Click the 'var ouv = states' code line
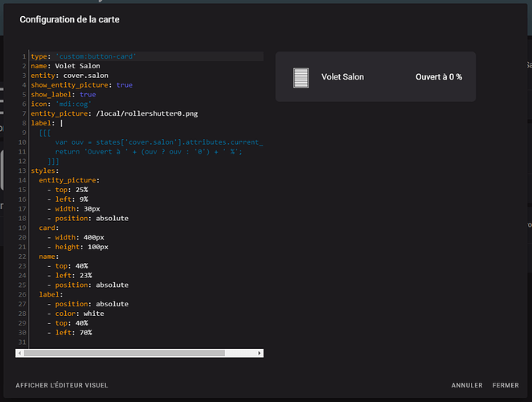532x402 pixels. pos(159,142)
